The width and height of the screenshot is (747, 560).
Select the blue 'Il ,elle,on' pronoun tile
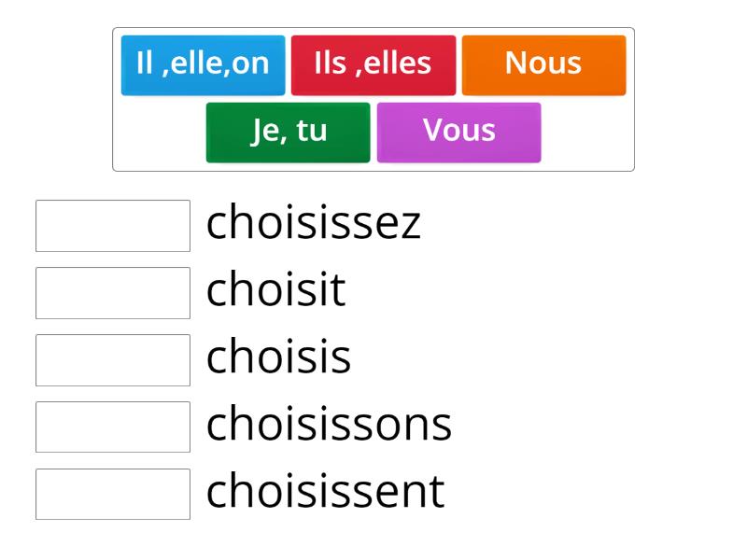point(203,63)
